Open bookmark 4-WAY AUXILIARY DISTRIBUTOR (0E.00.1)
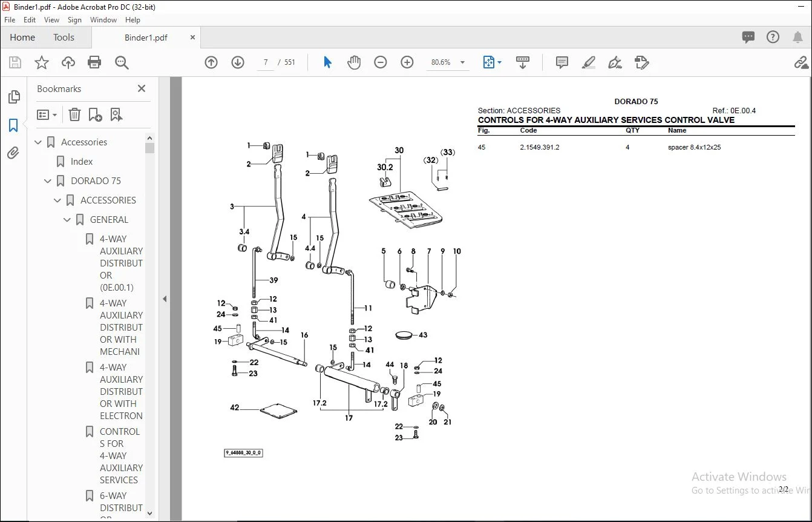 (121, 263)
